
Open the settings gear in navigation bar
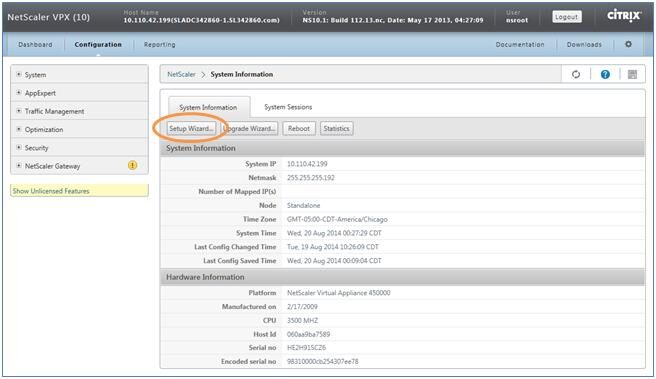click(628, 44)
